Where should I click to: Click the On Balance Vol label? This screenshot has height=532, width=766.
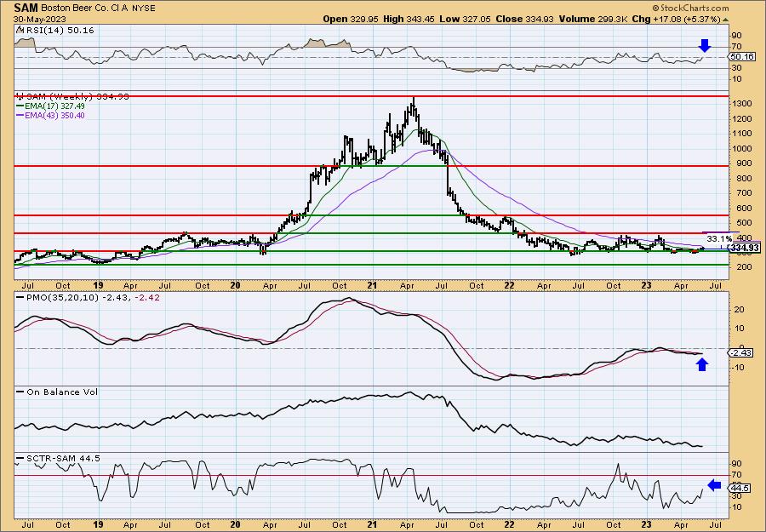pos(61,392)
